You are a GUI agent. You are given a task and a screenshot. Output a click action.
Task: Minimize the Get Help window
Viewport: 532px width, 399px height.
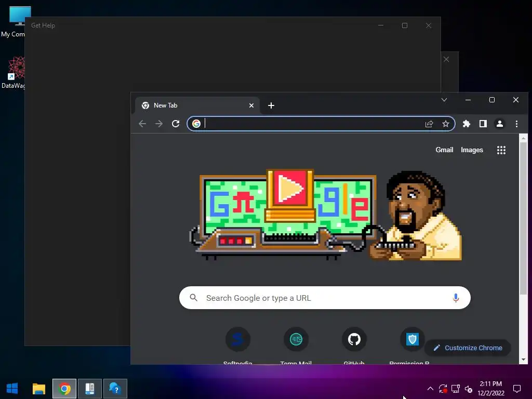click(x=381, y=25)
